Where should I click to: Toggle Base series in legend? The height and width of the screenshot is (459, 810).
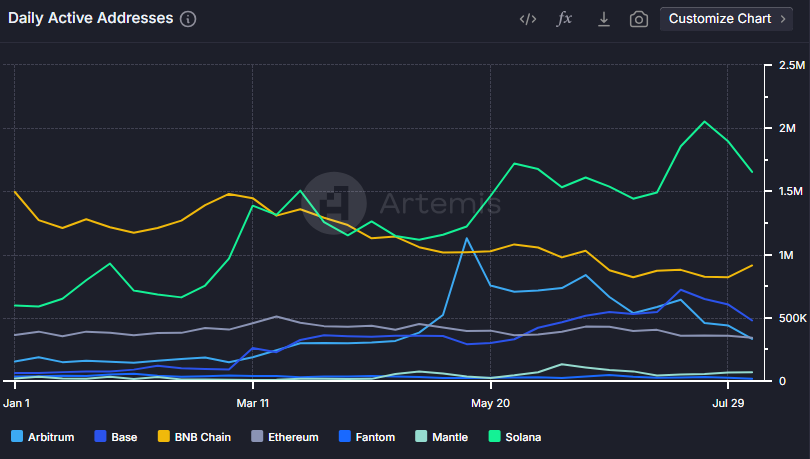[115, 437]
